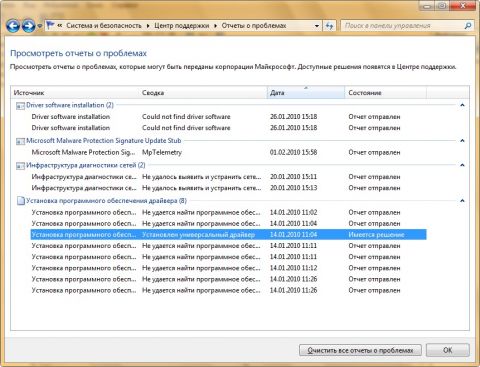
Task: Collapse the Установка программного обеспечения драйвера (8) group
Action: point(462,201)
